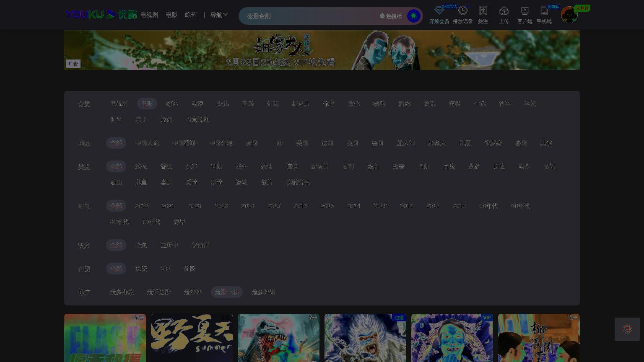Click the round search button icon
This screenshot has height=362, width=644.
tap(413, 16)
